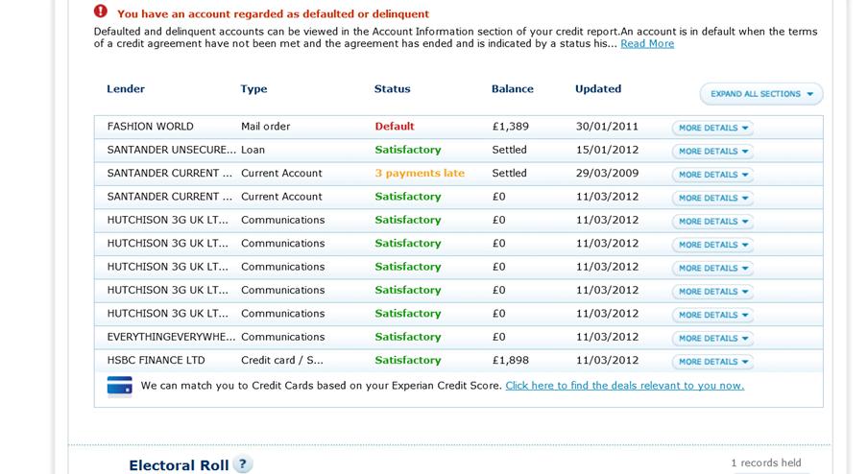Click the Lender column header
Viewport: 868px width, 474px height.
[126, 89]
